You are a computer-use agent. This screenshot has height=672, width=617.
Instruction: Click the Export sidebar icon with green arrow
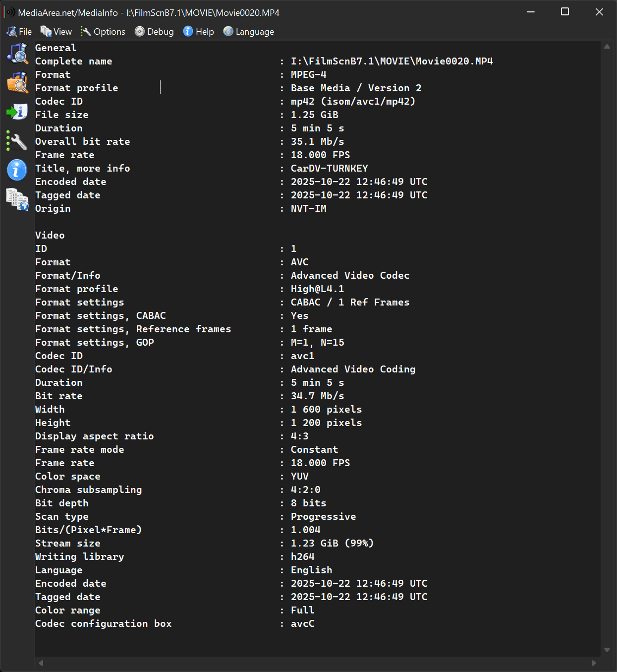(17, 112)
